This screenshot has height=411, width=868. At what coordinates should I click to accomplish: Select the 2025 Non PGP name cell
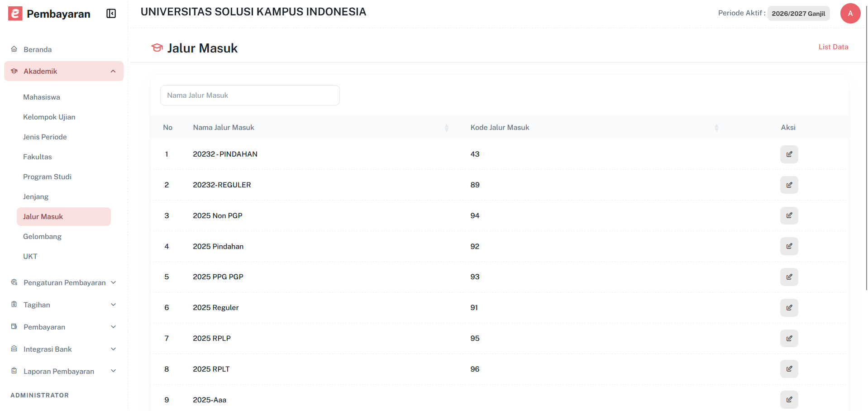(218, 216)
